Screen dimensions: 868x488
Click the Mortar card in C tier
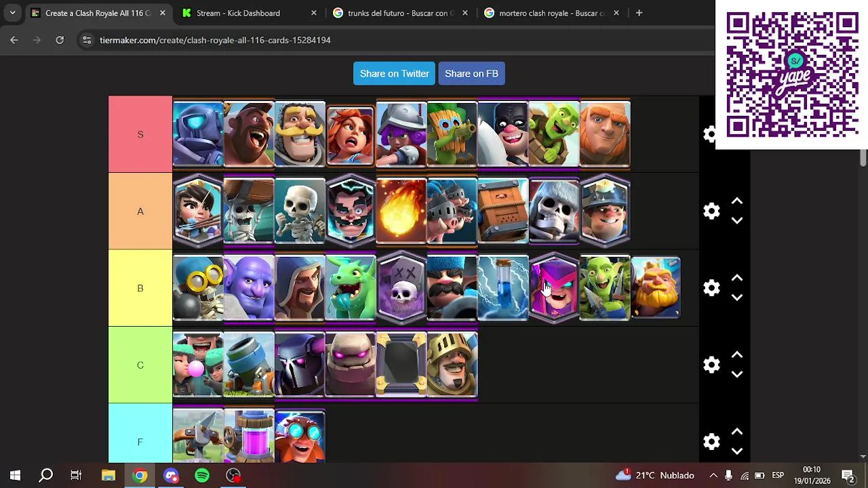coord(249,365)
